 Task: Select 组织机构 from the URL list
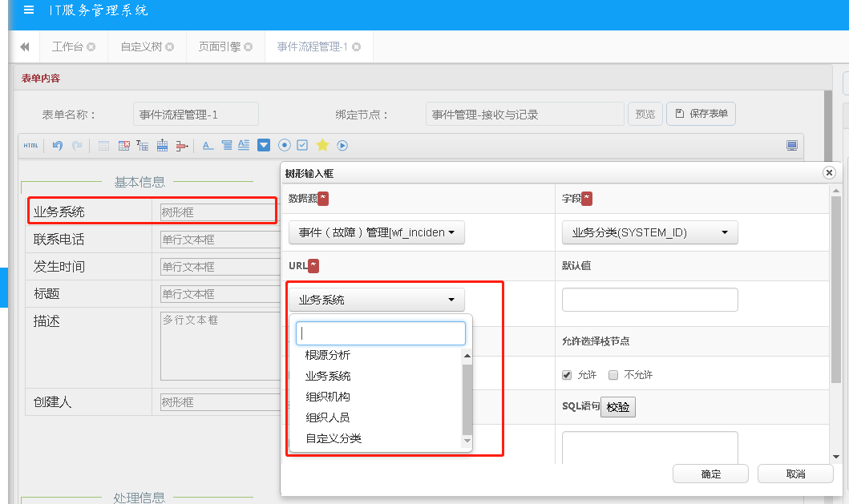[327, 397]
